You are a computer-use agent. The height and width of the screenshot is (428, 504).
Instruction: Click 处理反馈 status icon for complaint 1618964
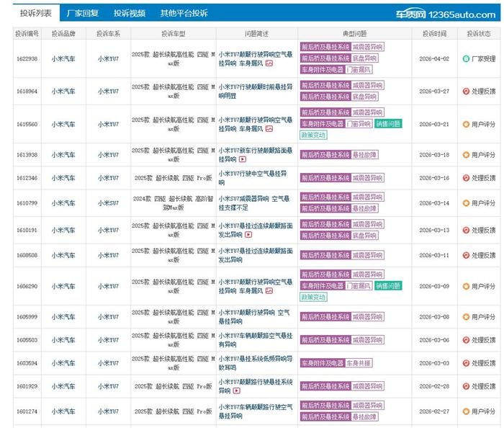pyautogui.click(x=466, y=92)
